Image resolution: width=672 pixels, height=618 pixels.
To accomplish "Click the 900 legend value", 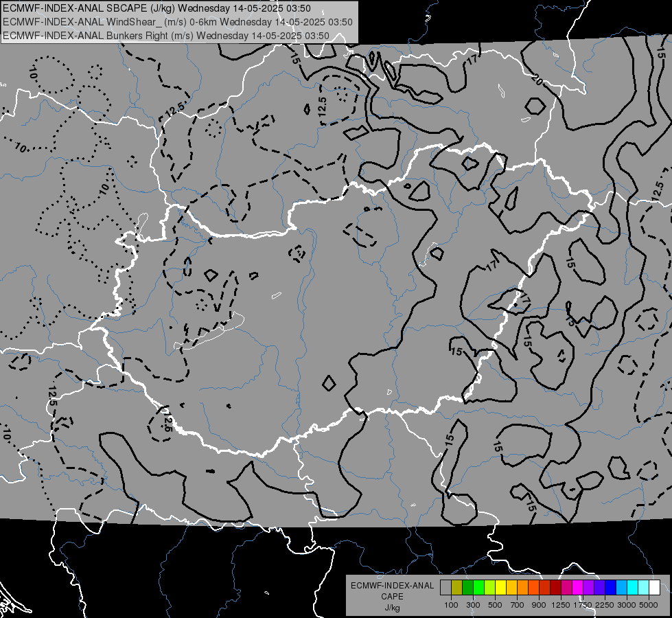I will [539, 605].
